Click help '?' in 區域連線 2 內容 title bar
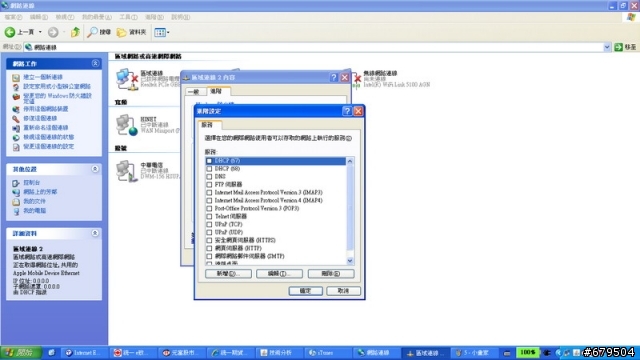 coord(334,77)
